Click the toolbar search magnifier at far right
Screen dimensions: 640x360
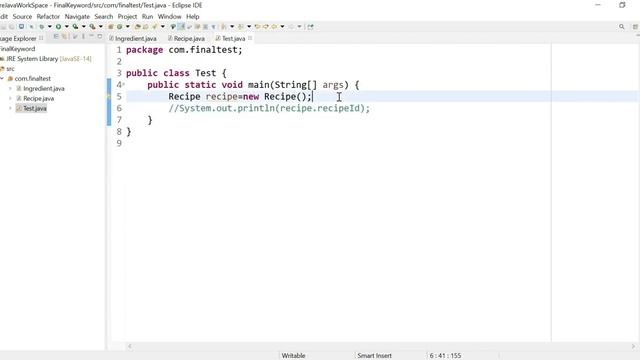click(622, 27)
